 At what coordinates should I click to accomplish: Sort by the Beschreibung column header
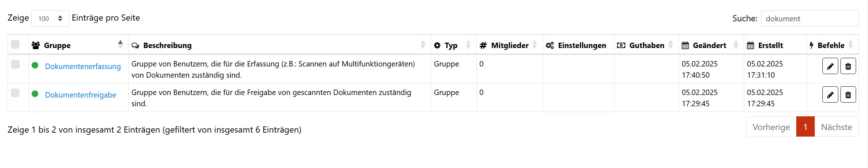(x=167, y=46)
